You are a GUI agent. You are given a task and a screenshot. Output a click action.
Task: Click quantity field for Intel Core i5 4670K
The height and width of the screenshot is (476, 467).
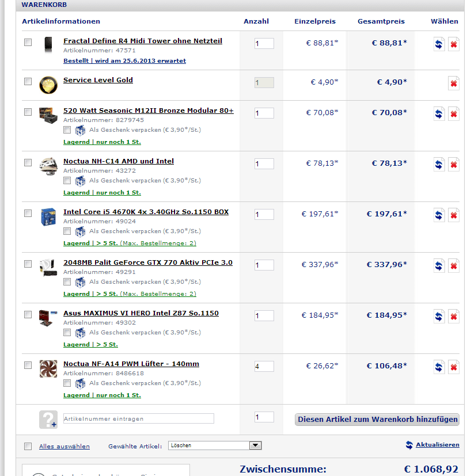click(264, 214)
